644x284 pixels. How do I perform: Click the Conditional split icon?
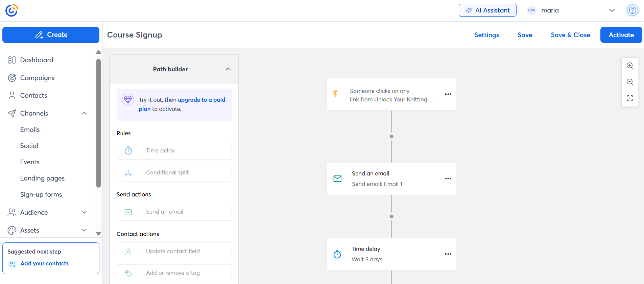click(128, 173)
